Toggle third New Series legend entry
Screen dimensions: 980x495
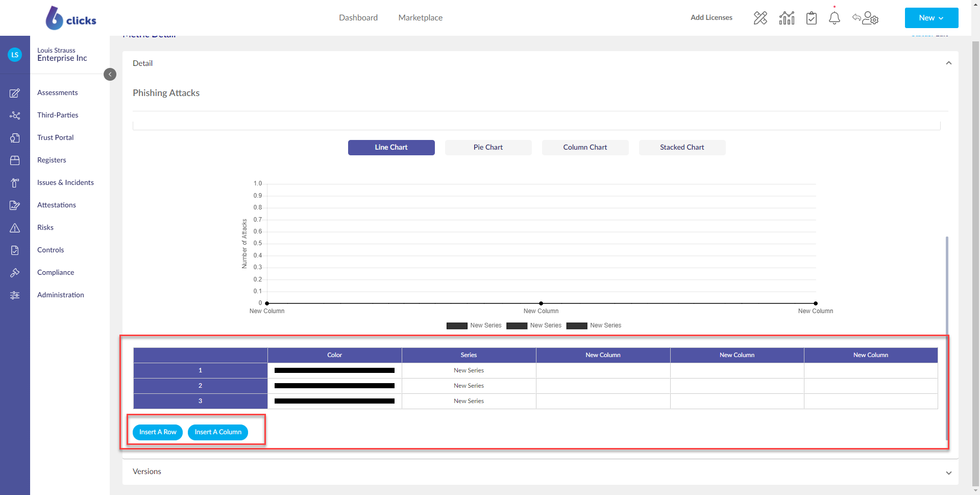click(594, 326)
